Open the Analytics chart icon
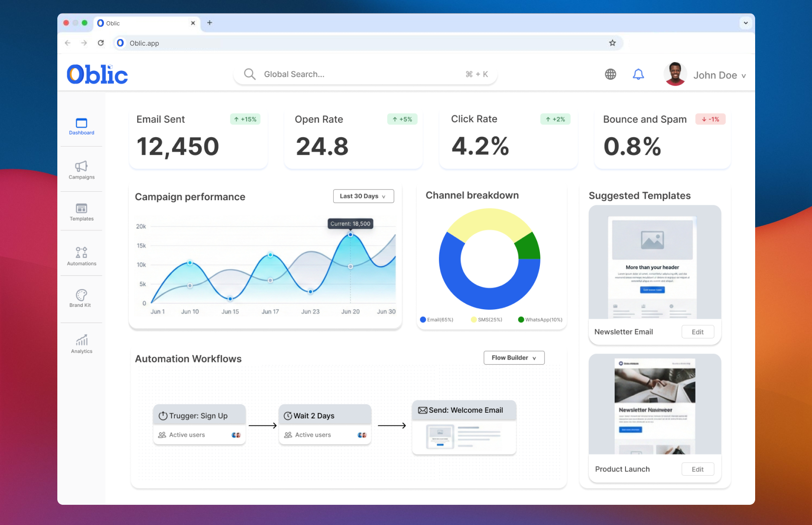 82,340
